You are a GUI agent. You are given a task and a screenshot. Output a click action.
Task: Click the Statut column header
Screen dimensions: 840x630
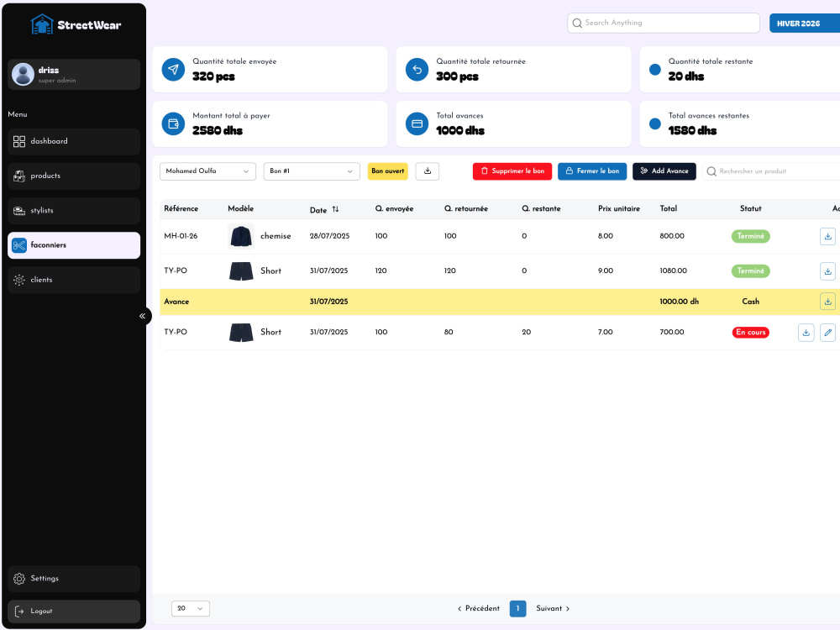click(750, 209)
